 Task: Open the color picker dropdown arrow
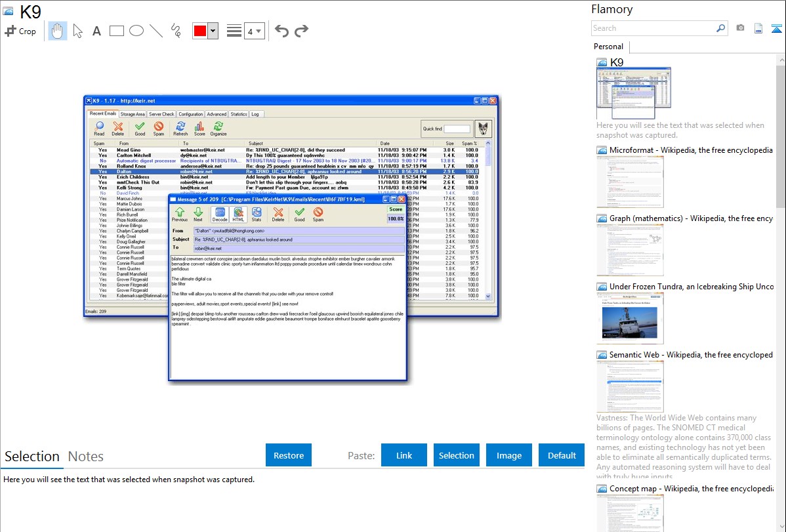click(213, 31)
